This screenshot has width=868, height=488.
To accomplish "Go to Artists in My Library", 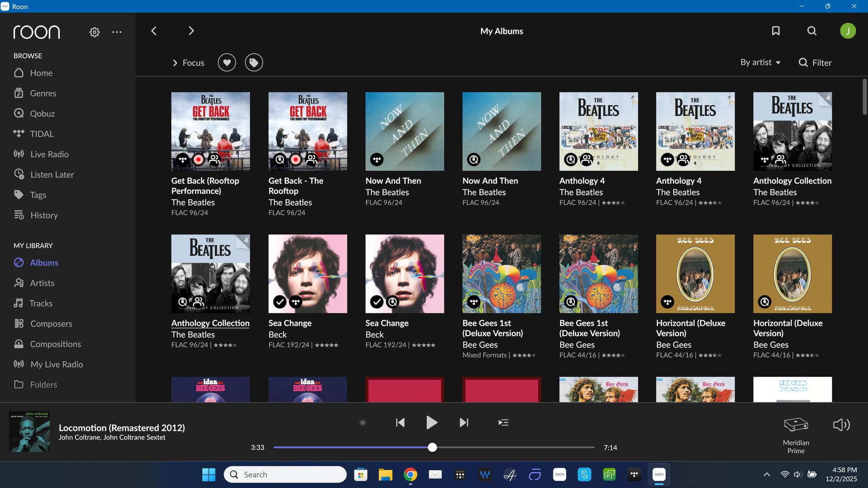I will (x=42, y=283).
